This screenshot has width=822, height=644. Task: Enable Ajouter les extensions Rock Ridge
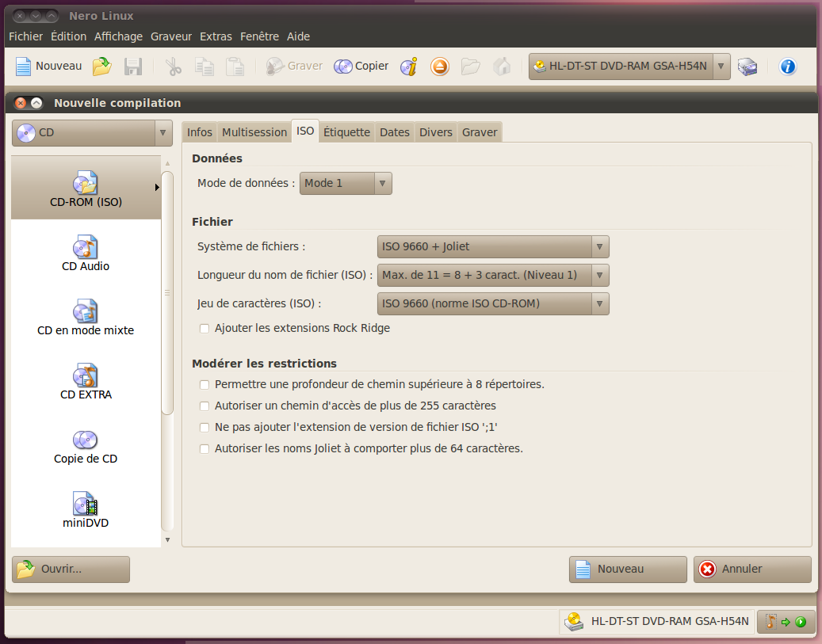pos(205,329)
